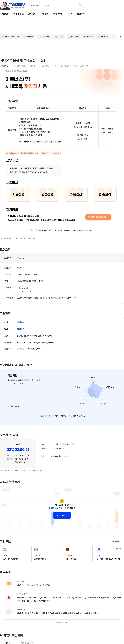Click the 학력무관 value
This screenshot has width=124, height=644.
tap(21, 329)
